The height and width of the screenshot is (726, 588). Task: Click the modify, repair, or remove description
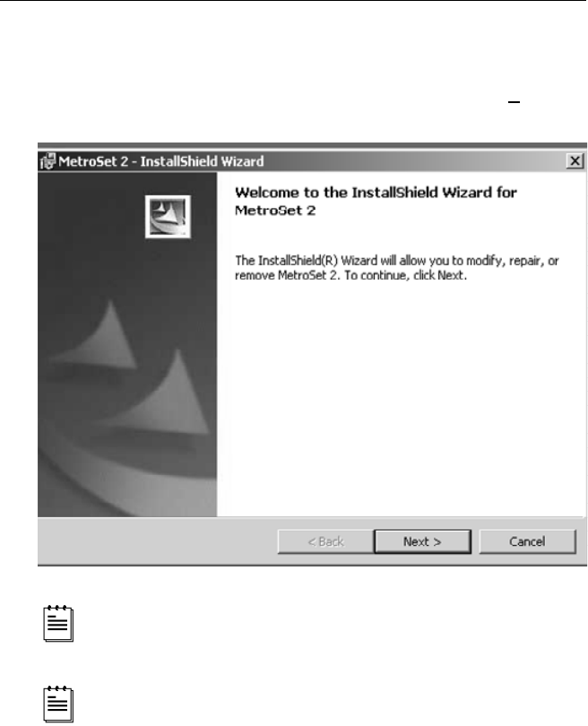397,268
